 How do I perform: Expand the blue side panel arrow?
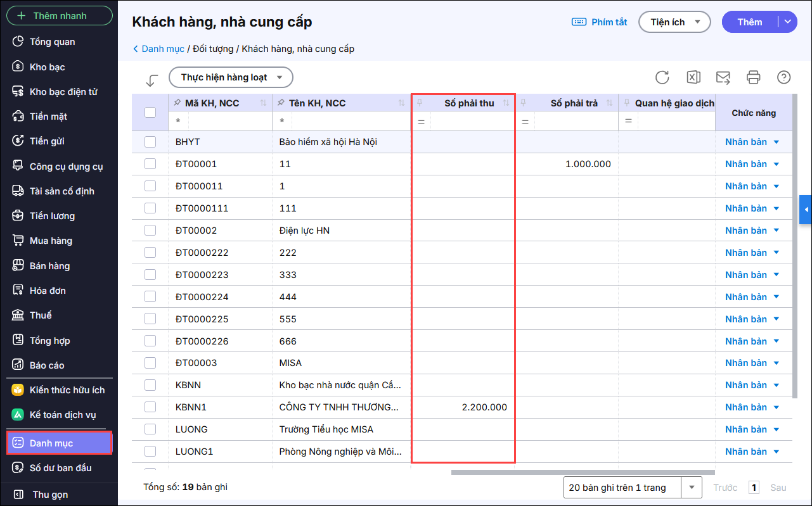pos(806,210)
